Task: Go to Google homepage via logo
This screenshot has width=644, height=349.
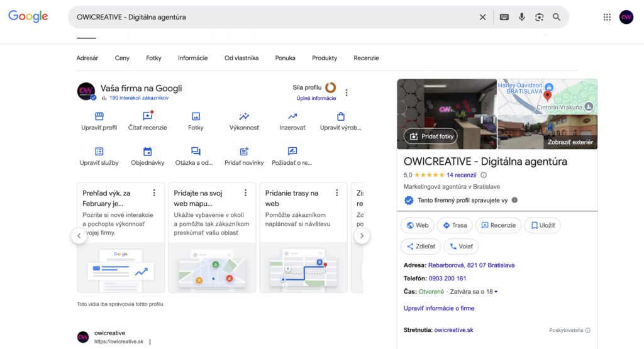Action: (28, 16)
